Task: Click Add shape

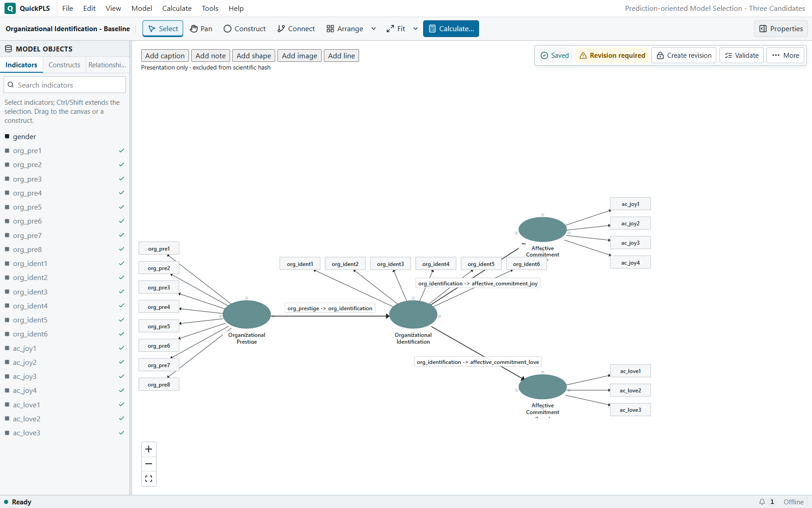Action: pyautogui.click(x=254, y=56)
